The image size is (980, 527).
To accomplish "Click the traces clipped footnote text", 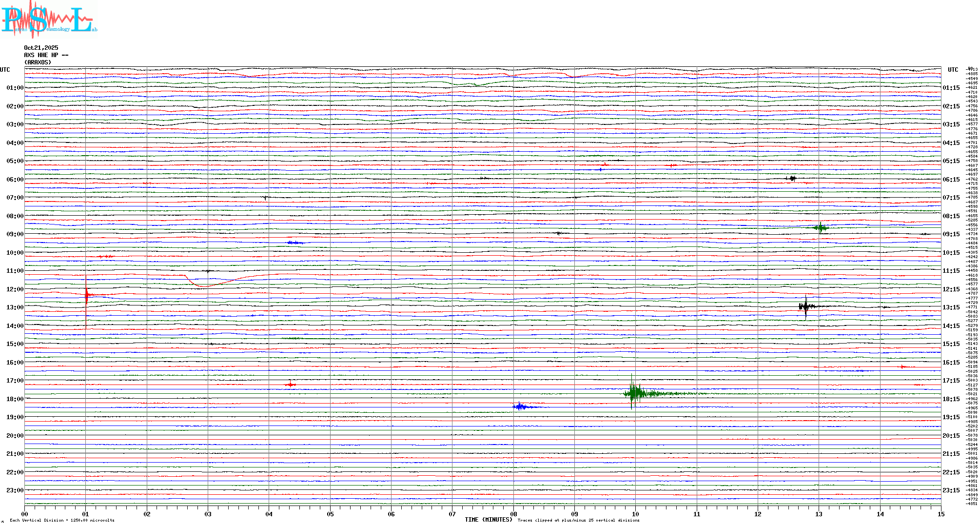I will coord(578,520).
